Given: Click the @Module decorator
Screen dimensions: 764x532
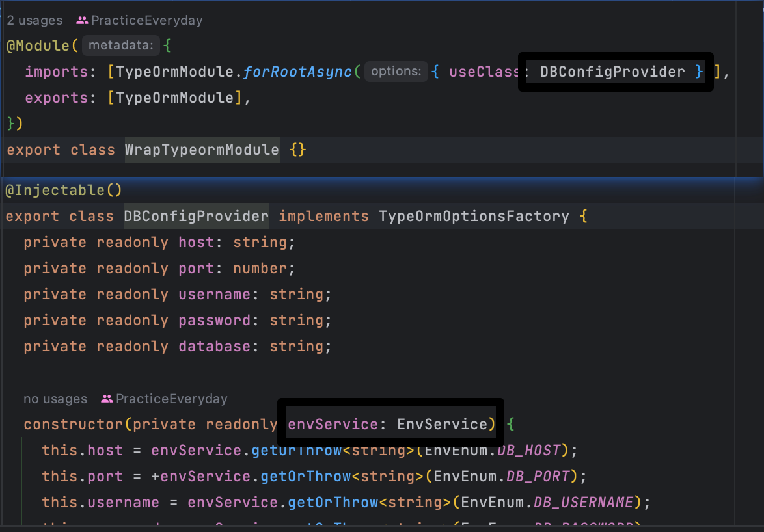Looking at the screenshot, I should (x=36, y=45).
